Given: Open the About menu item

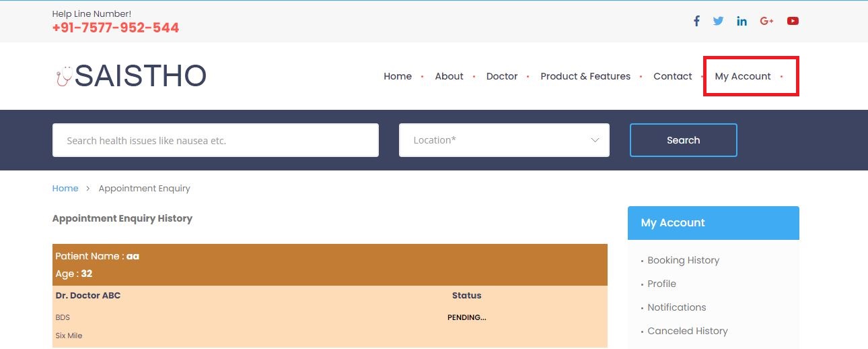Looking at the screenshot, I should [449, 76].
